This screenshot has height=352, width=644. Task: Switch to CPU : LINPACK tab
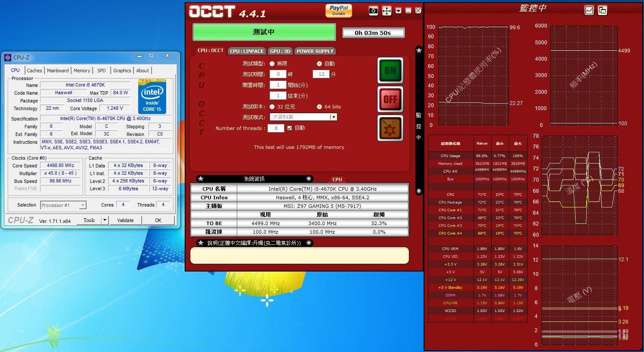[x=247, y=51]
